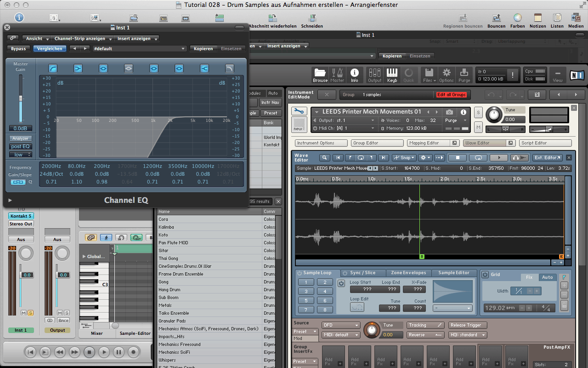This screenshot has width=588, height=368.
Task: Toggle solo on the Inst 1 channel strip
Action: (x=30, y=313)
